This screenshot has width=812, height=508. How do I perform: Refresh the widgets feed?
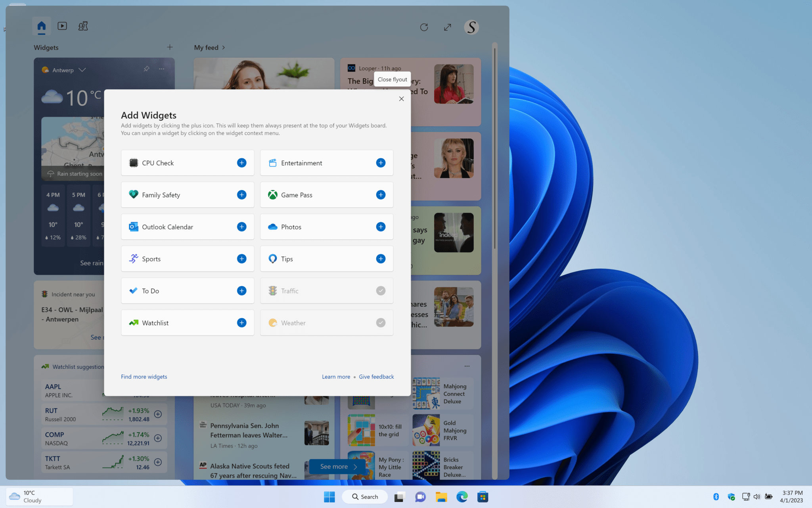[x=424, y=27]
